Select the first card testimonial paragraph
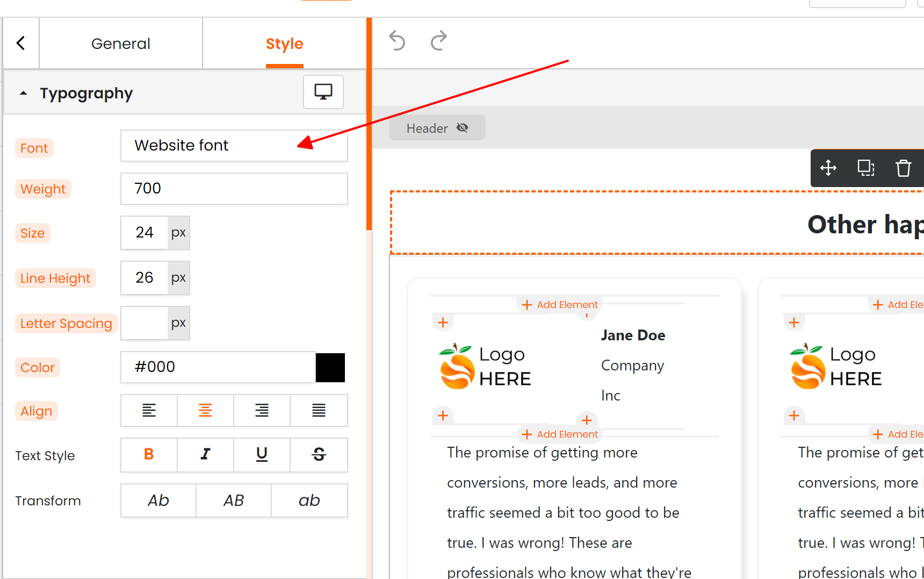Image resolution: width=924 pixels, height=579 pixels. click(569, 512)
